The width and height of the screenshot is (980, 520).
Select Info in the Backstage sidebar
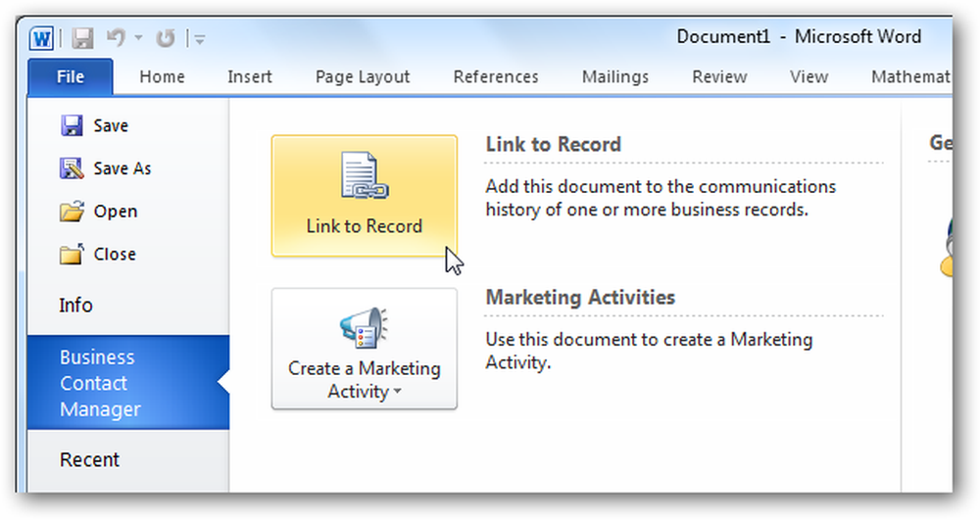tap(75, 306)
